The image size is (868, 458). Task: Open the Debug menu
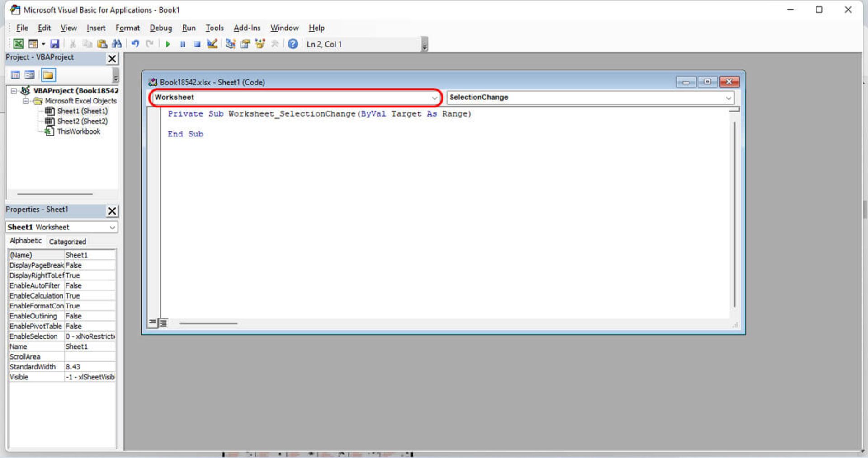[160, 28]
